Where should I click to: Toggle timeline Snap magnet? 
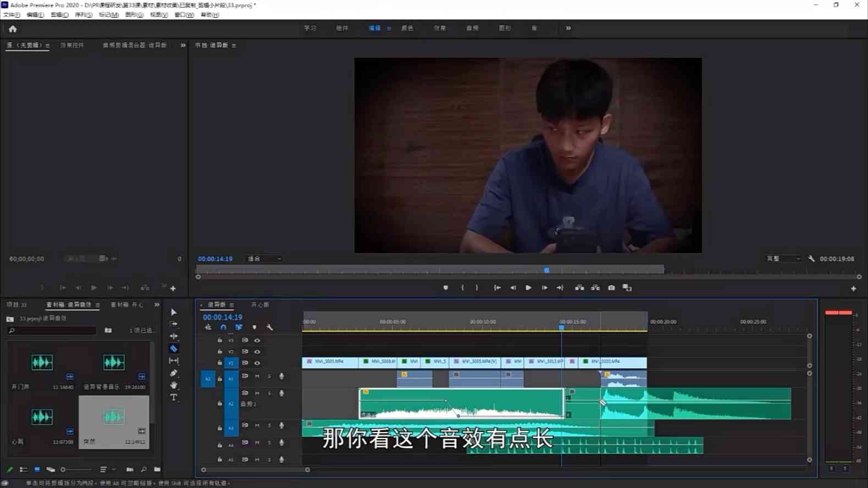pyautogui.click(x=223, y=328)
